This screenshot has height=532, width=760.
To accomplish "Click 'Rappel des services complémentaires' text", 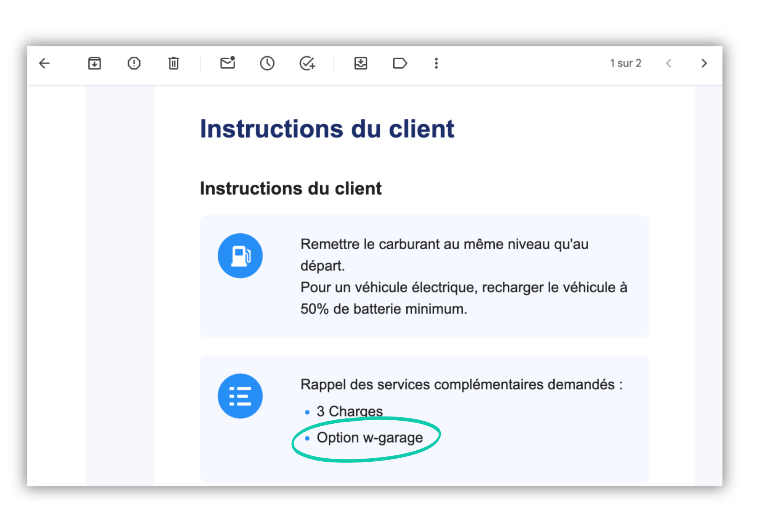I will coord(462,385).
